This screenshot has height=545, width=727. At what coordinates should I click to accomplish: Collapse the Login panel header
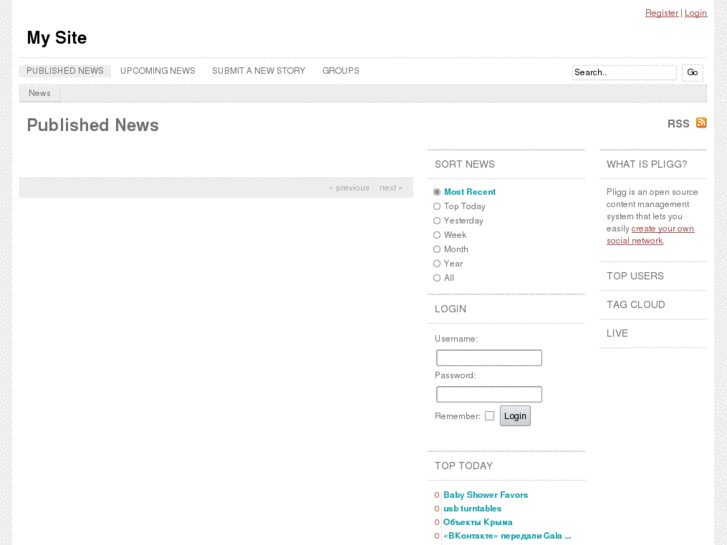450,309
